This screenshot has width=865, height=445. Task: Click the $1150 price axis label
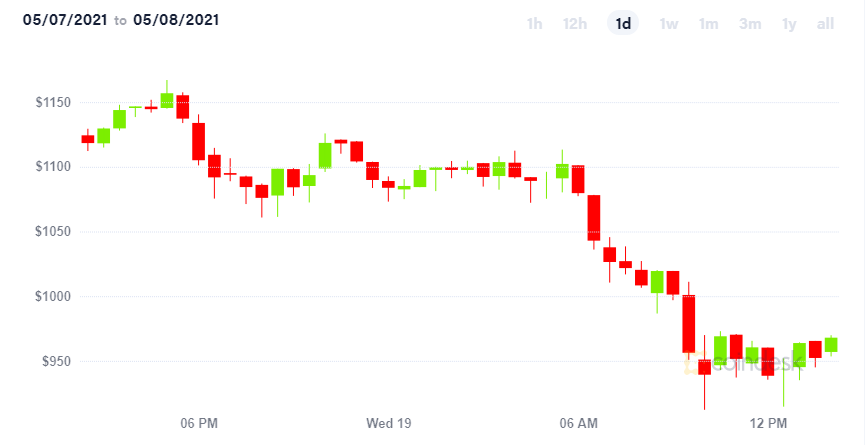pos(52,103)
